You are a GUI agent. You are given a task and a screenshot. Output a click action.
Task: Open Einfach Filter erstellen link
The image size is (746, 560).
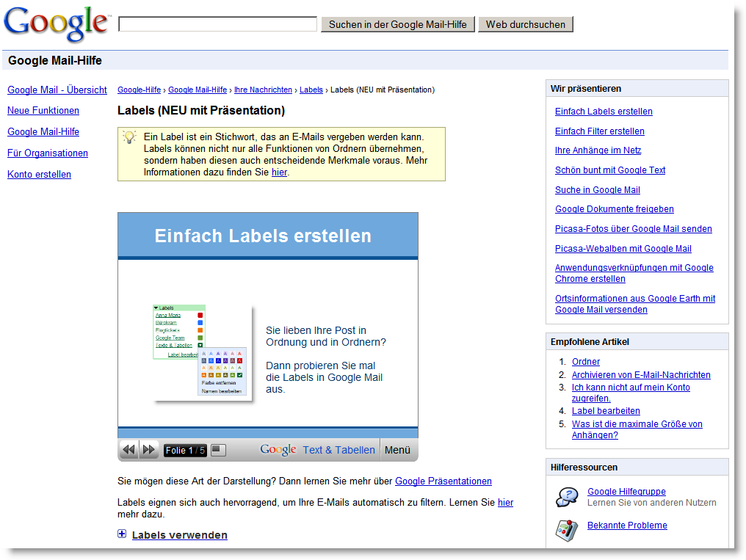click(x=599, y=131)
